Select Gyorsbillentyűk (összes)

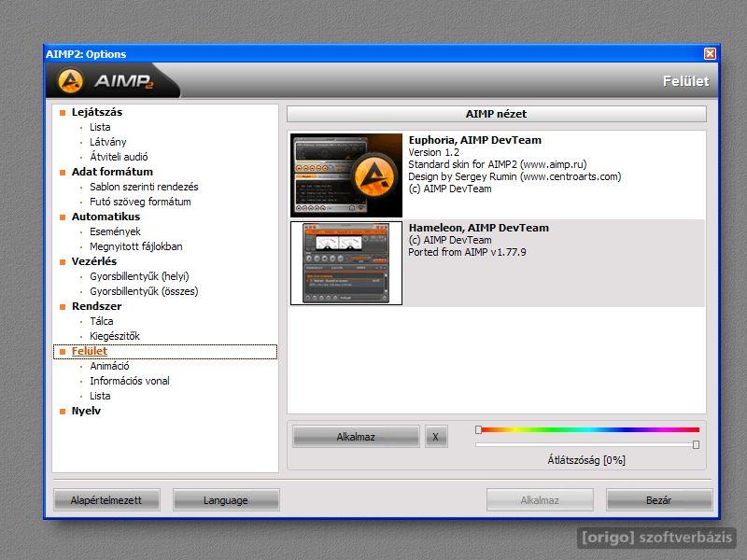pos(144,291)
